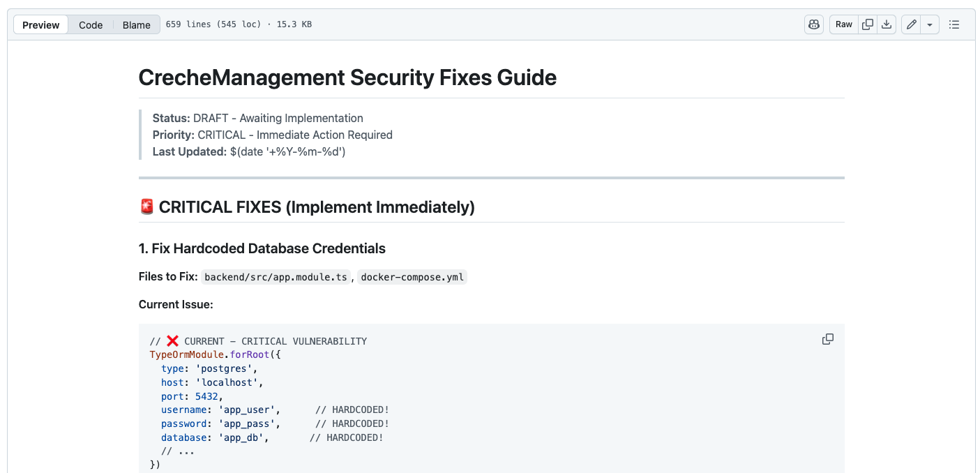Click the database 'app_db' code line
The image size is (980, 473).
272,437
